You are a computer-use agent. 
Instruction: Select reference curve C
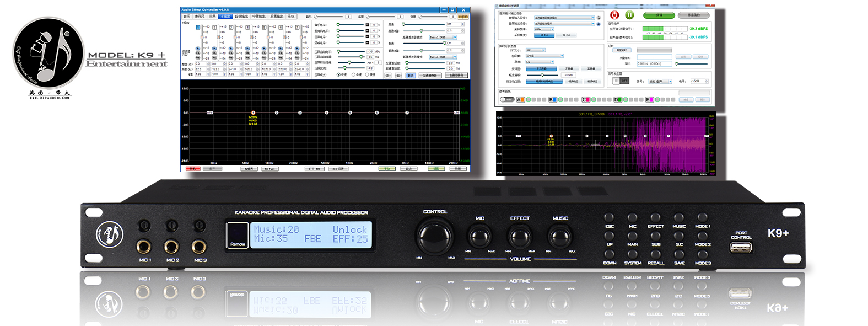pyautogui.click(x=585, y=100)
